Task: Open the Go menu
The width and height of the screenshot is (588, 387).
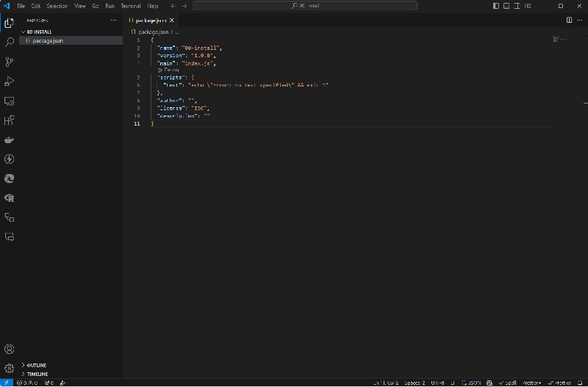Action: tap(96, 6)
